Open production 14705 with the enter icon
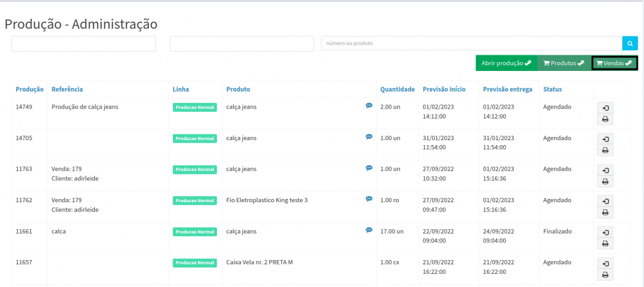Screen dimensions: 644x287 (605, 139)
